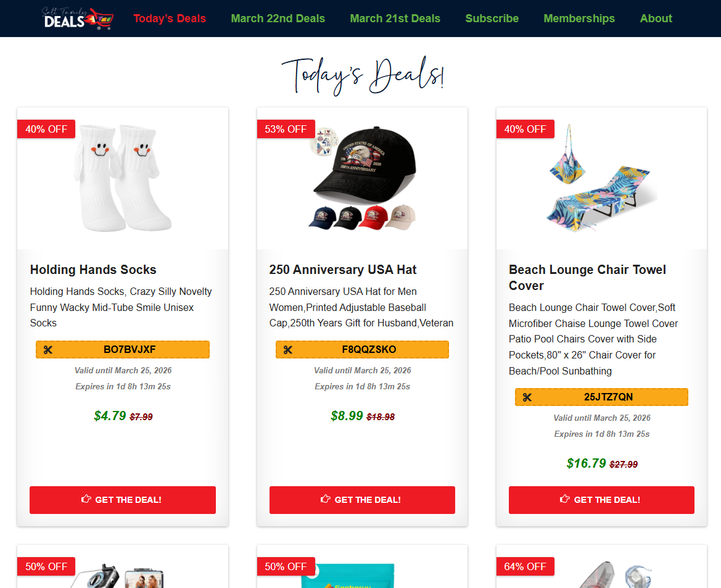
Task: Open Holding Hands Socks product image
Action: (x=123, y=178)
